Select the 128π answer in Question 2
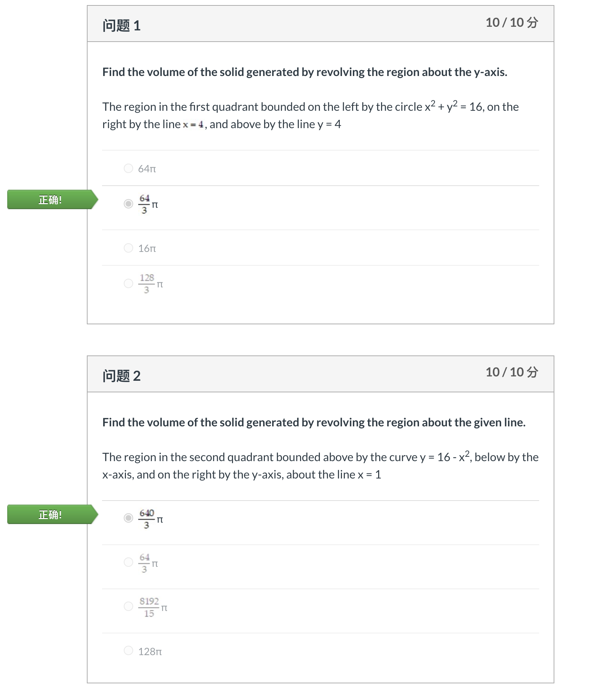 [x=128, y=650]
